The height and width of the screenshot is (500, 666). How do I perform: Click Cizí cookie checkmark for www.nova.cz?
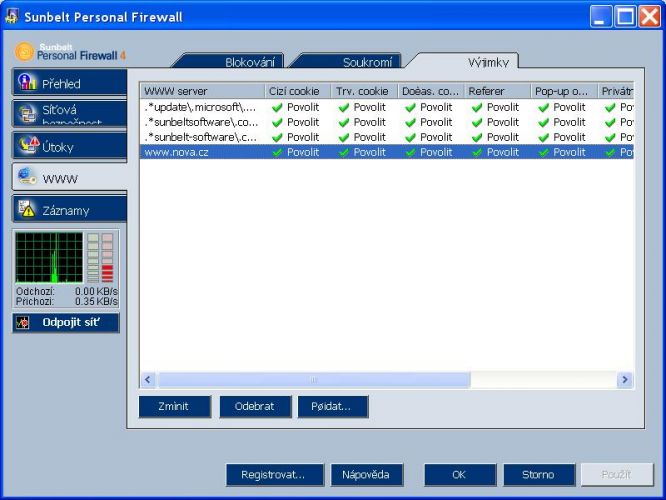coord(277,152)
